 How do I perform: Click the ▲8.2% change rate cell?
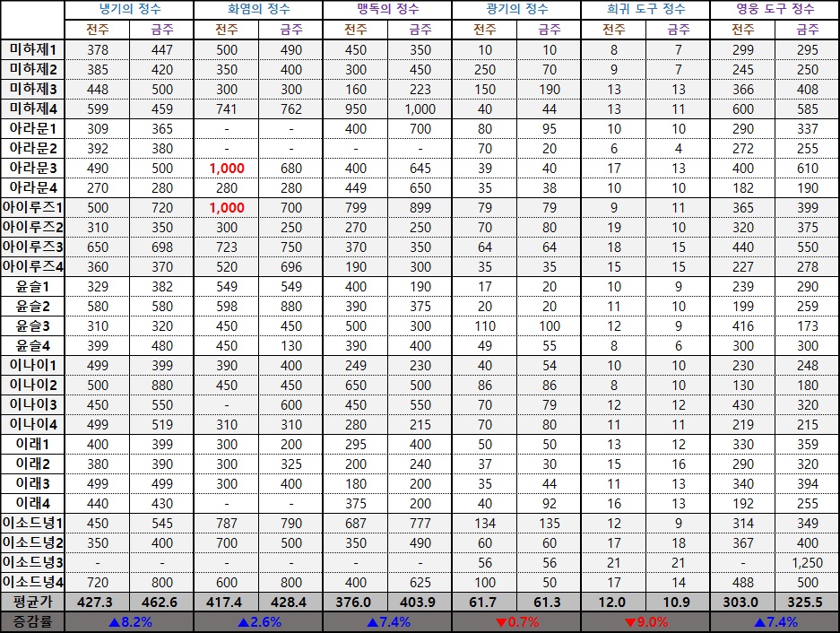[129, 622]
